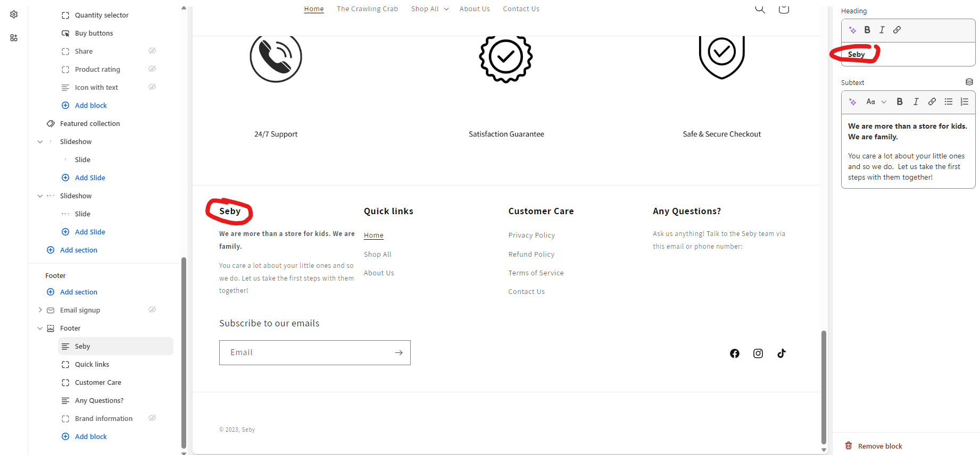Open About Us link under Quick links
980x455 pixels.
pos(379,273)
